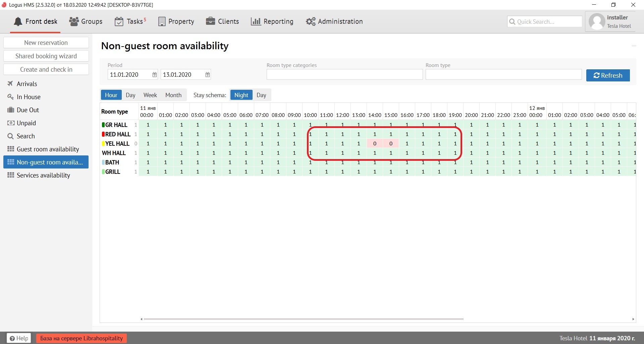
Task: Click the WH HALL room type row label
Action: 114,153
